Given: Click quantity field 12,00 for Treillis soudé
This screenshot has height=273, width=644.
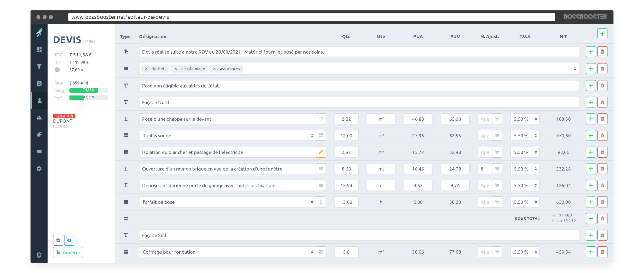Looking at the screenshot, I should (346, 136).
